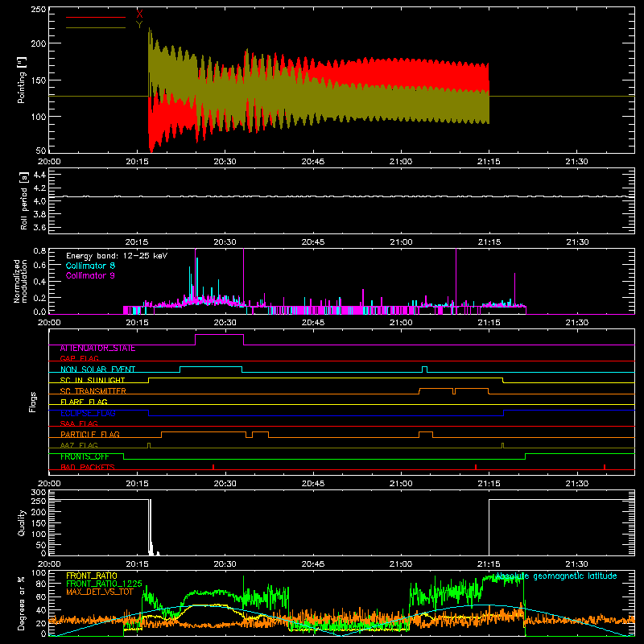Click the PARTICLE_FLAG label
This screenshot has height=644, width=644.
pyautogui.click(x=90, y=434)
